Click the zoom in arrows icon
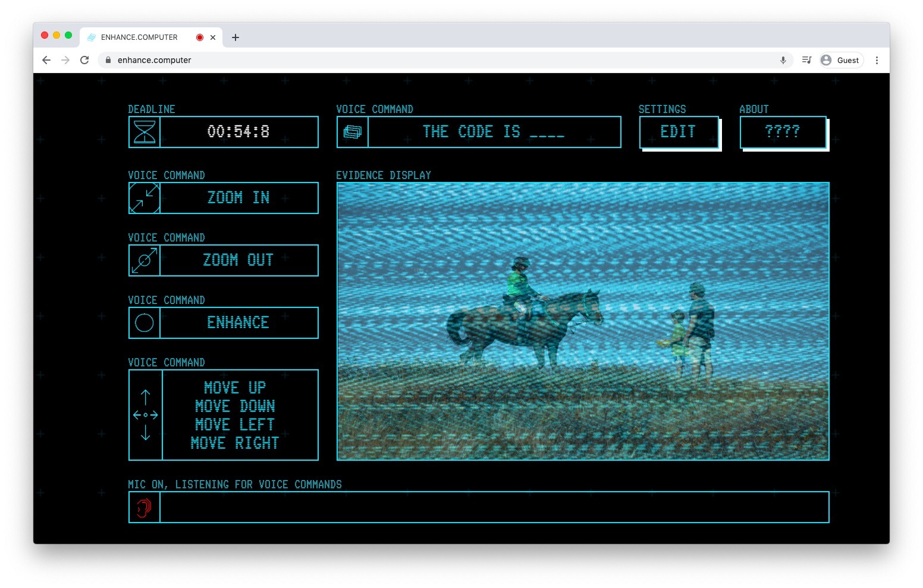 coord(145,198)
